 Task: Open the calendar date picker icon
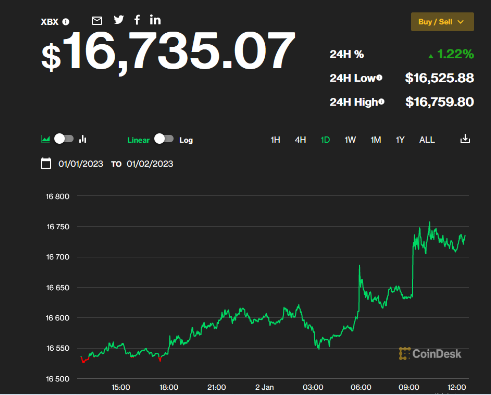click(46, 164)
